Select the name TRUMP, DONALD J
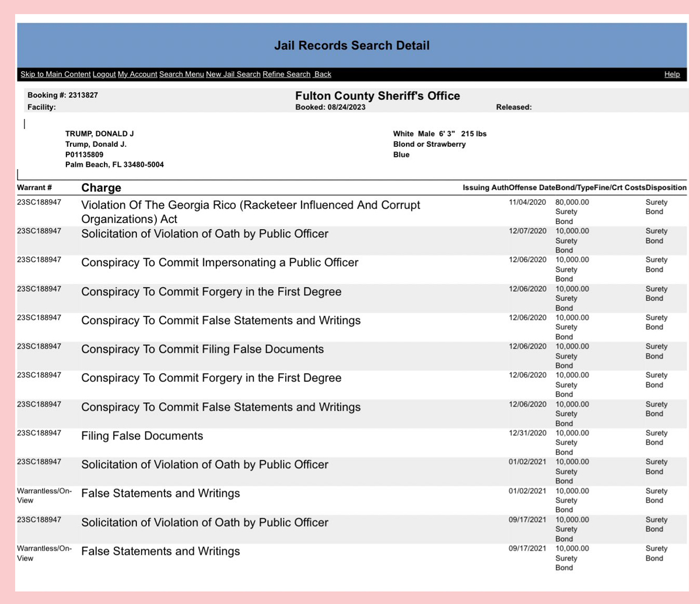700x604 pixels. pyautogui.click(x=99, y=134)
